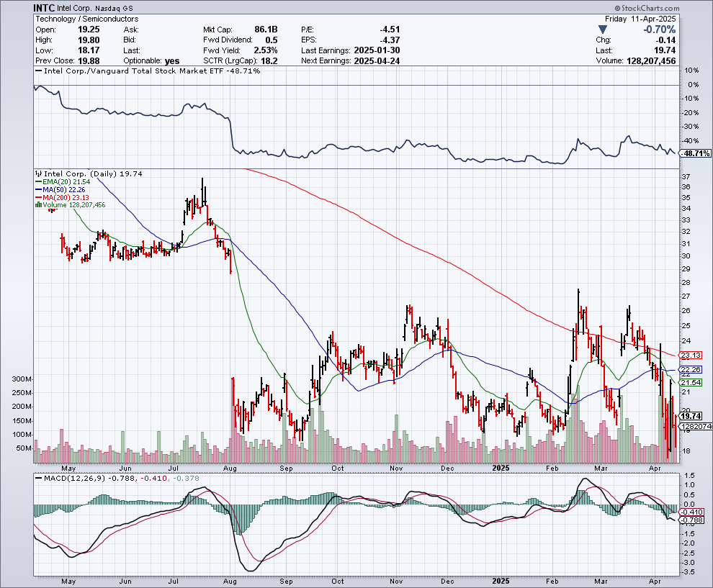Screen dimensions: 713x588
Task: Click the 300M volume axis label
Action: point(22,379)
